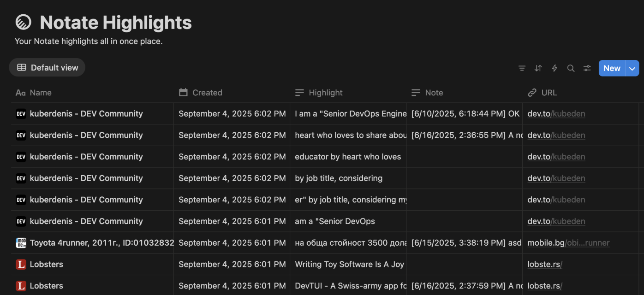The image size is (644, 295).
Task: Open the Name column header menu
Action: [x=41, y=93]
